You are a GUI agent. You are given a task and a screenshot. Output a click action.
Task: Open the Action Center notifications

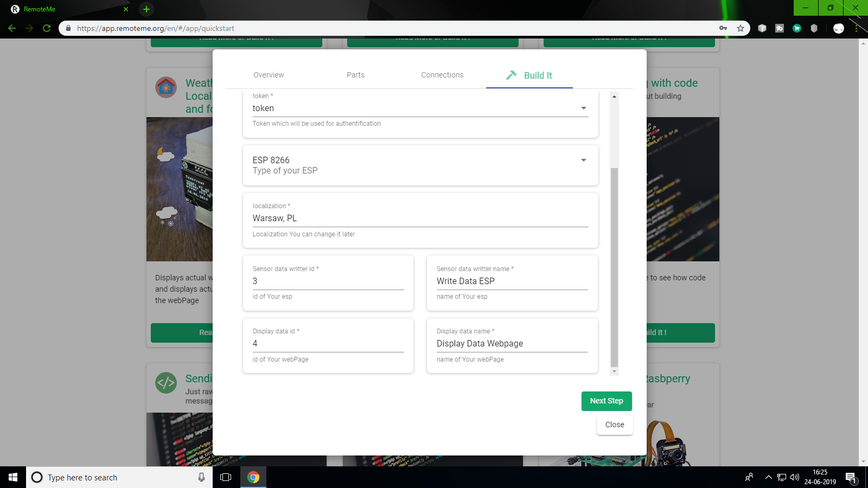pyautogui.click(x=851, y=477)
